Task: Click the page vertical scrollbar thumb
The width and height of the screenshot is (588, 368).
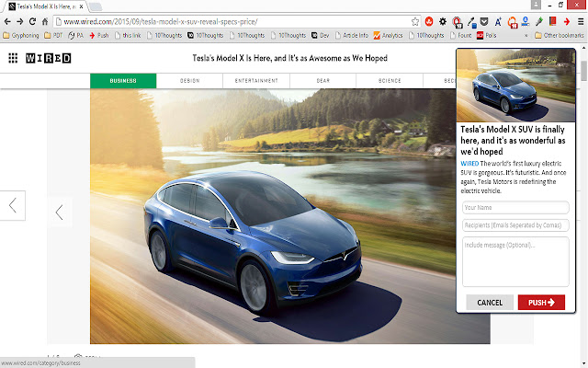Action: [584, 71]
